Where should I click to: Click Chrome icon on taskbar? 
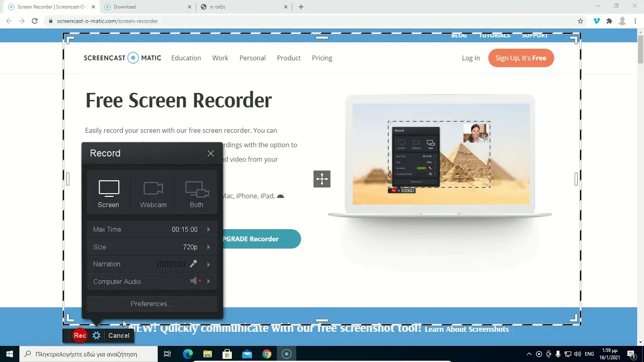coord(267,354)
